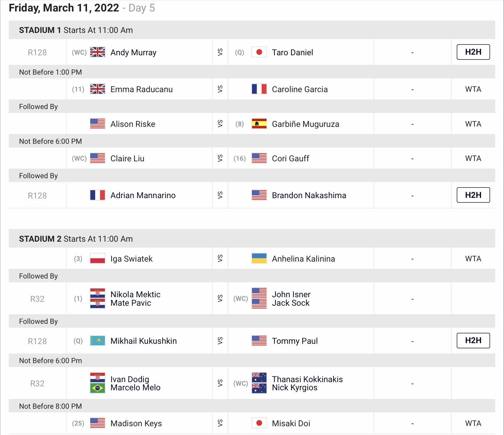Select player name Cori Gauff

coord(290,159)
